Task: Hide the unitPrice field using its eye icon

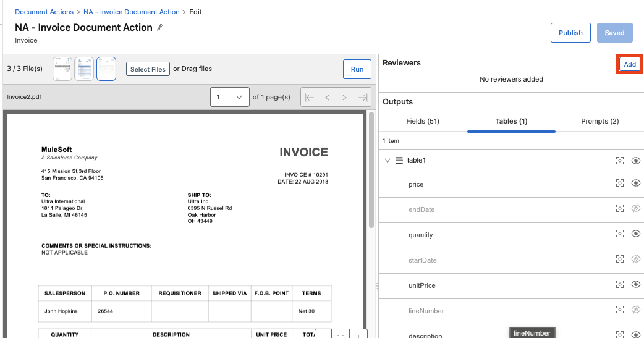Action: click(636, 284)
